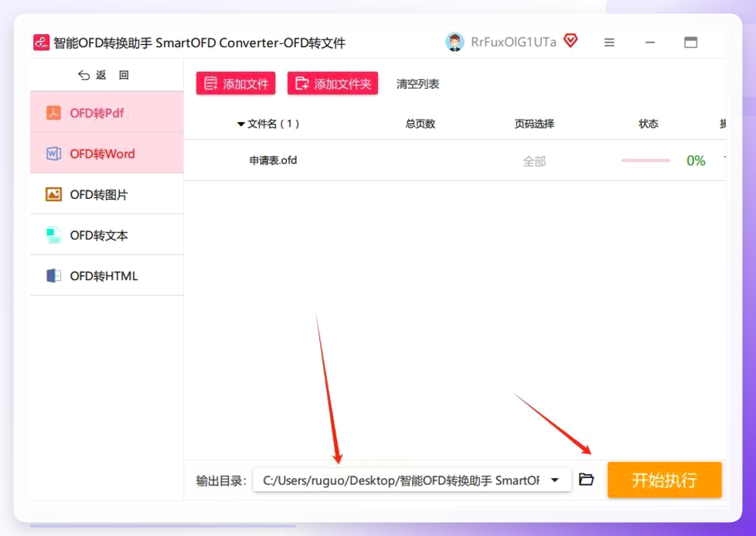
Task: Click the SmartOFD Converter app logo
Action: tap(42, 43)
